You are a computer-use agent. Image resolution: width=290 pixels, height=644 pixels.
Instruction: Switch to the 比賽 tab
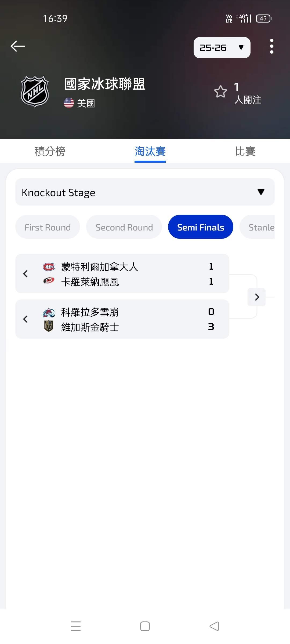click(x=245, y=151)
